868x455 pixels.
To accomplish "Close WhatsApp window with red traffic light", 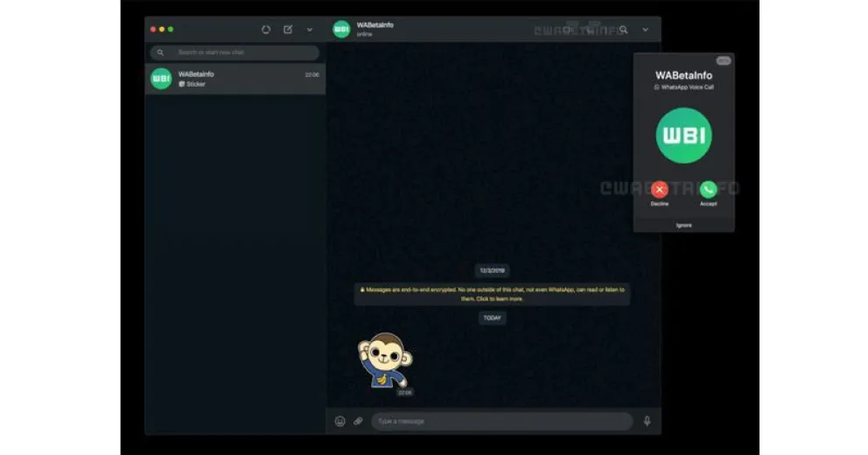I will point(153,30).
